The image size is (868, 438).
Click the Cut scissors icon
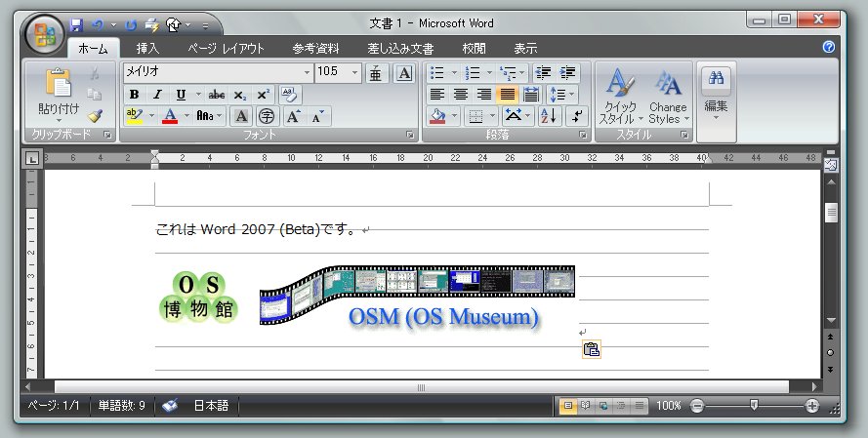(x=95, y=73)
